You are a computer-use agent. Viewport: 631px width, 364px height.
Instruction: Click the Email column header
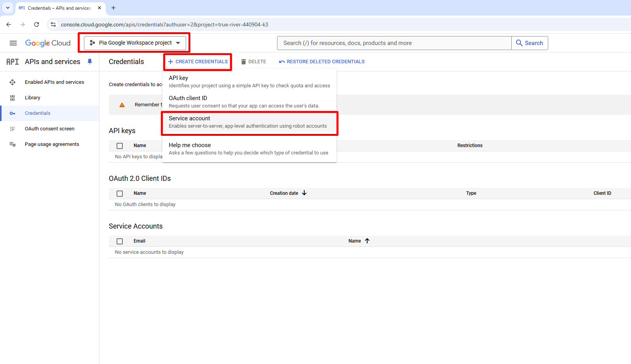click(x=139, y=241)
